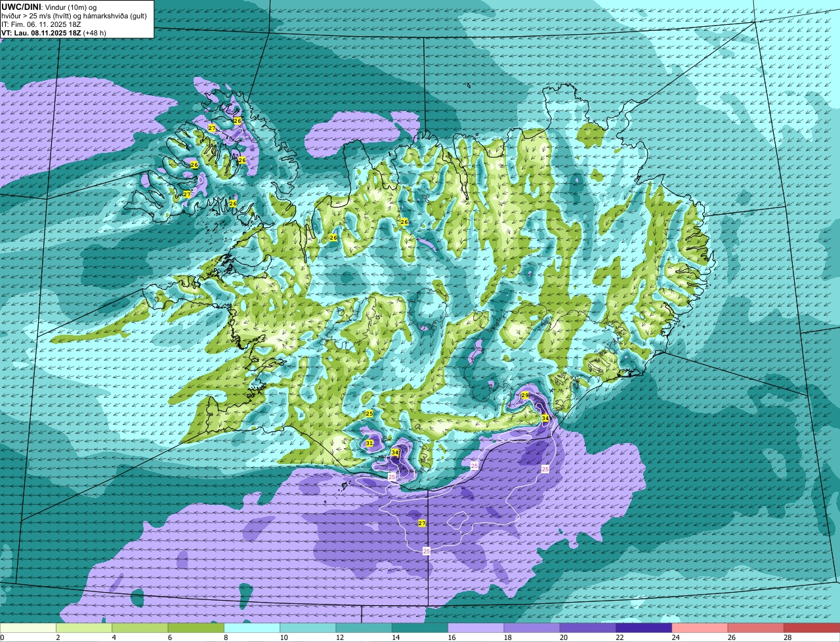Image resolution: width=840 pixels, height=642 pixels.
Task: Click the yellow 29 gust label
Action: [x=525, y=395]
